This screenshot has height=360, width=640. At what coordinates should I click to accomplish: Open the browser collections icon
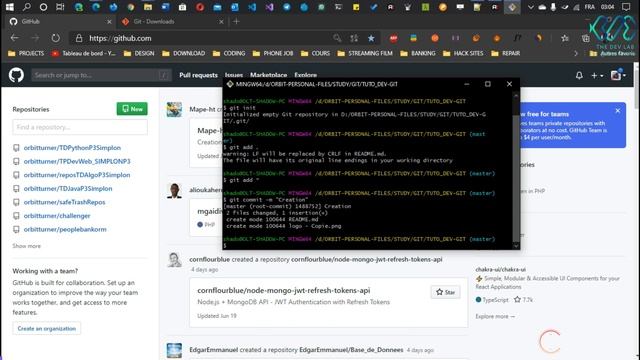click(x=586, y=38)
